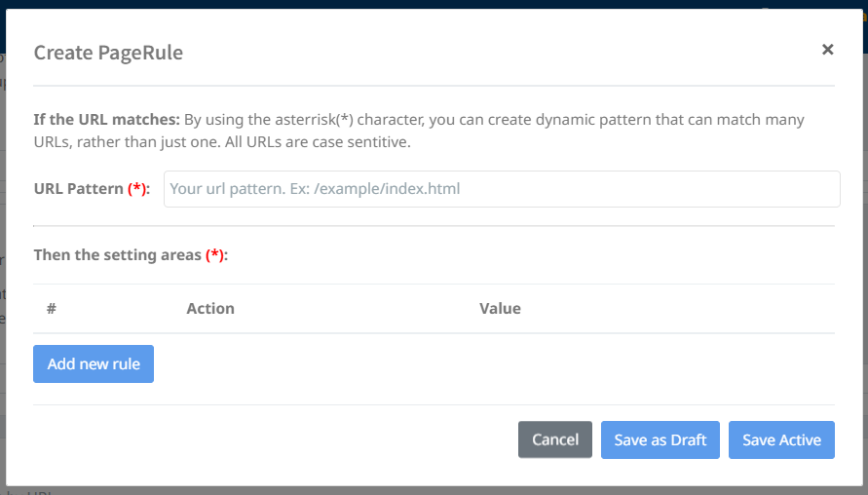Click the dark backdrop strip above the dialog

point(434,4)
